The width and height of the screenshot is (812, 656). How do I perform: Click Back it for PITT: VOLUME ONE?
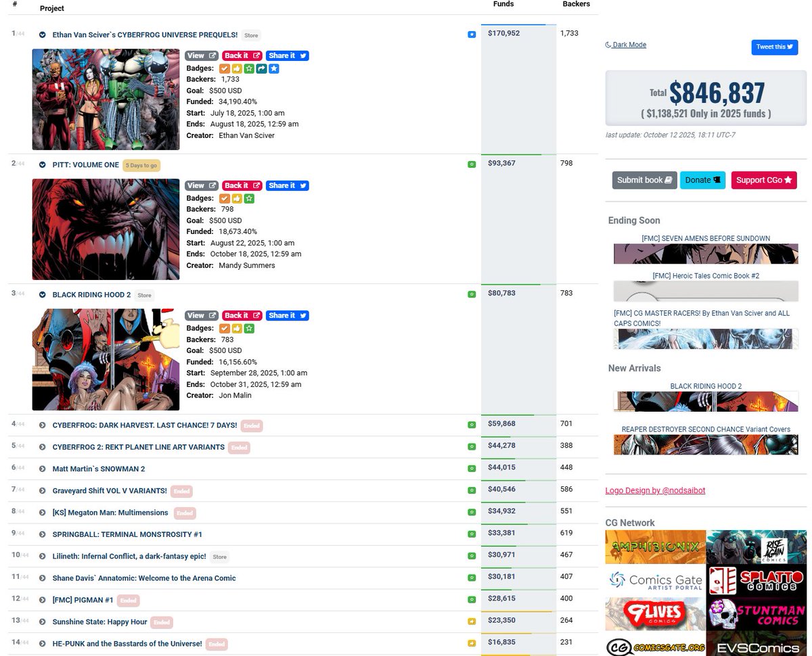click(242, 185)
